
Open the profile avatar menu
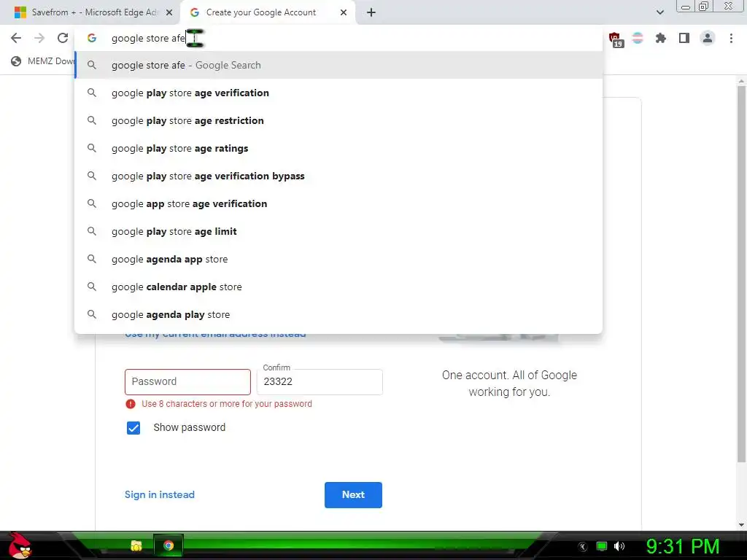point(708,38)
